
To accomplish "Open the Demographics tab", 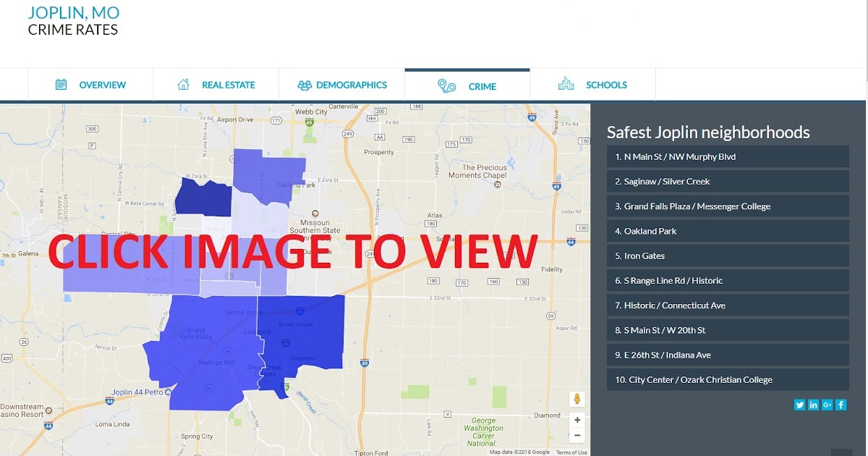I will [x=352, y=85].
